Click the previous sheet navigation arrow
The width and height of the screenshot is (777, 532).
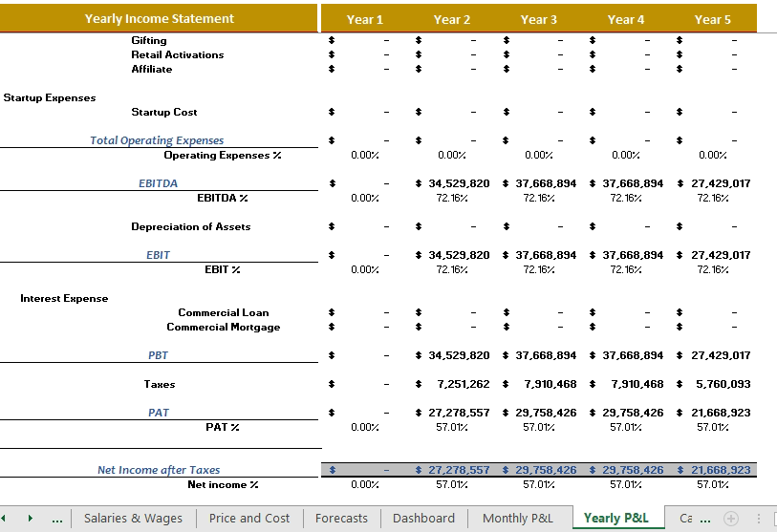(4, 518)
